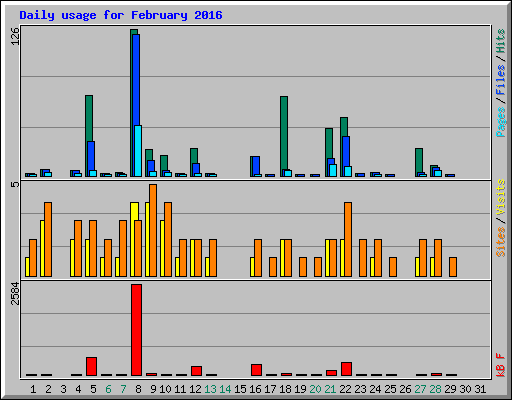Click the red KB bar for day 5
512x400 pixels.
pos(91,366)
